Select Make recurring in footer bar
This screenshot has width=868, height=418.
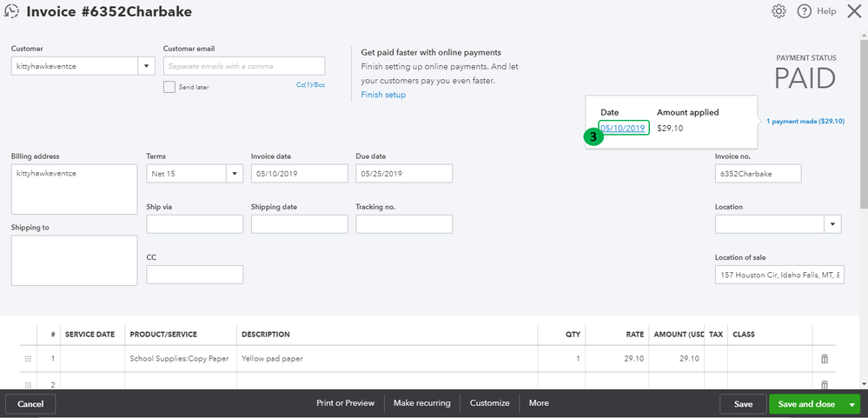pyautogui.click(x=421, y=403)
